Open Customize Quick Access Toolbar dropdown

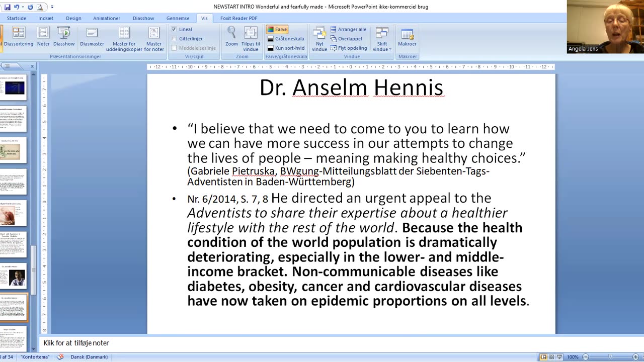click(52, 7)
